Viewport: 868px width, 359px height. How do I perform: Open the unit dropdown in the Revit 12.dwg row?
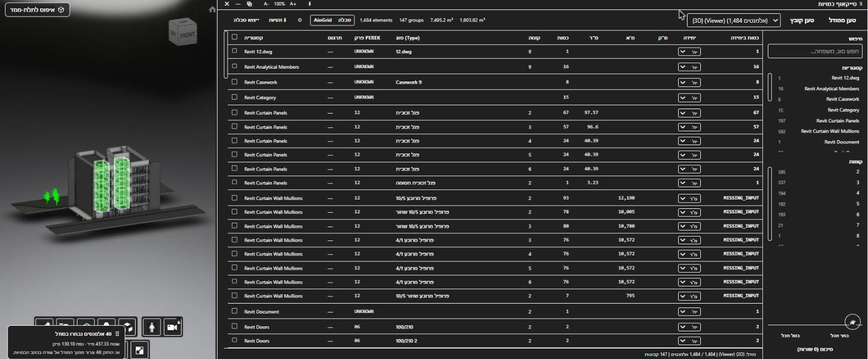(689, 52)
